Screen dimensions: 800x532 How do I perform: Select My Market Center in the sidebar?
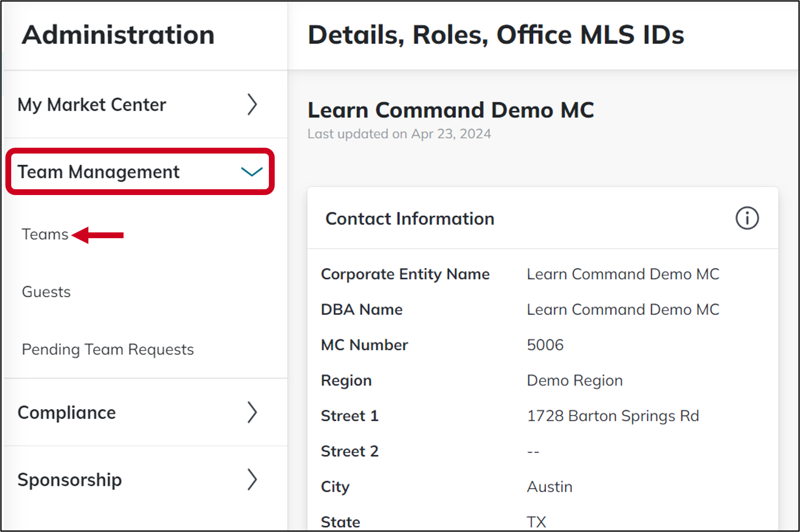click(92, 105)
